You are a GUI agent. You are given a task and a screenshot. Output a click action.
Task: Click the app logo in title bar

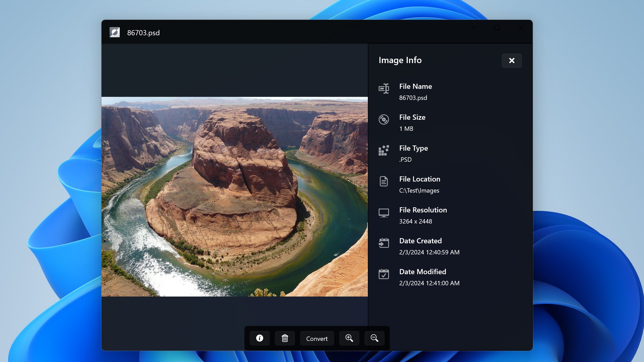tap(115, 32)
